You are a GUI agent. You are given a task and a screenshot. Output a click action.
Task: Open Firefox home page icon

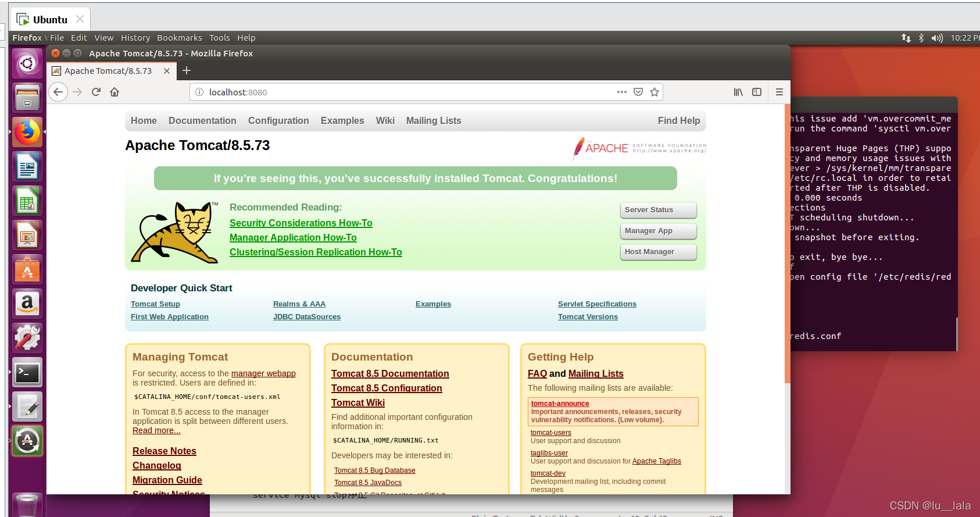tap(115, 92)
